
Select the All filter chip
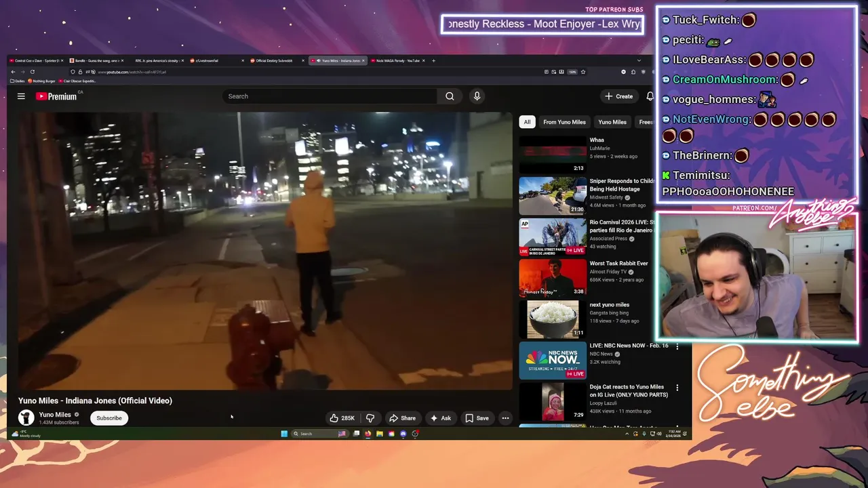click(527, 122)
